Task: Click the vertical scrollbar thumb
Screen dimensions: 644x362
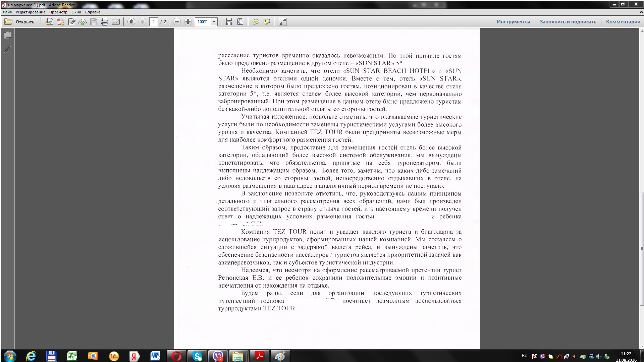Action: (642, 248)
